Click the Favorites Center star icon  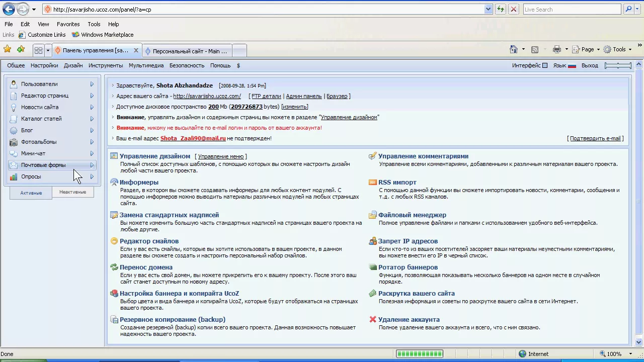click(x=7, y=49)
